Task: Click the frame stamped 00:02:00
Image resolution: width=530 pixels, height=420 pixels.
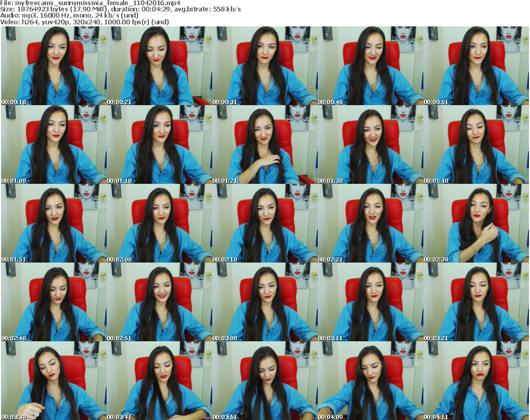Action: 159,223
